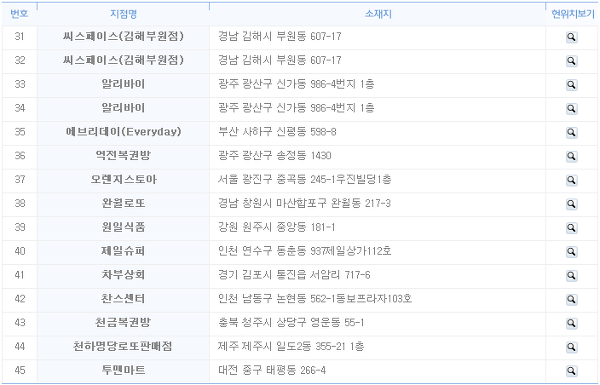The width and height of the screenshot is (600, 385).
Task: Click address 제주 제주시 일도2동 355-21 1층
Action: tap(291, 346)
